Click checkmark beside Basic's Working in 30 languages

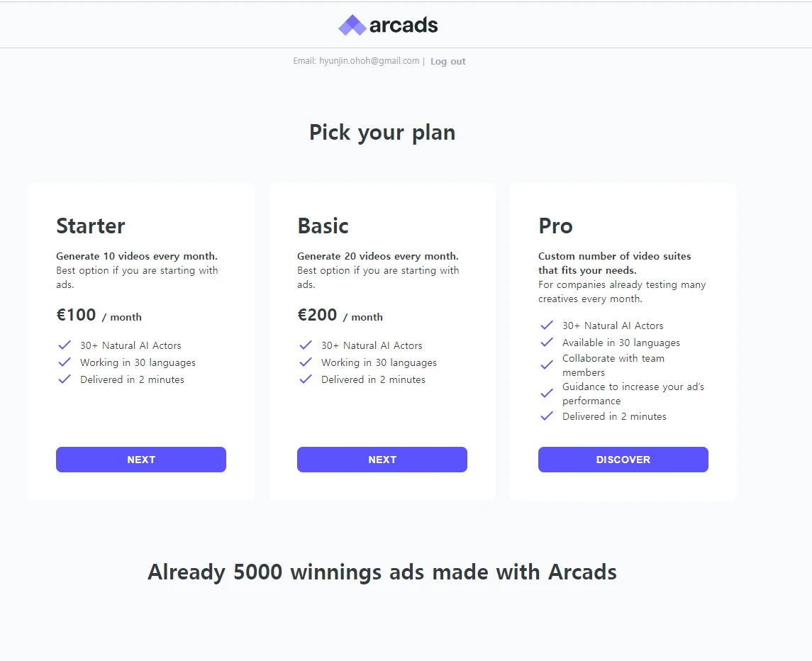(x=306, y=362)
